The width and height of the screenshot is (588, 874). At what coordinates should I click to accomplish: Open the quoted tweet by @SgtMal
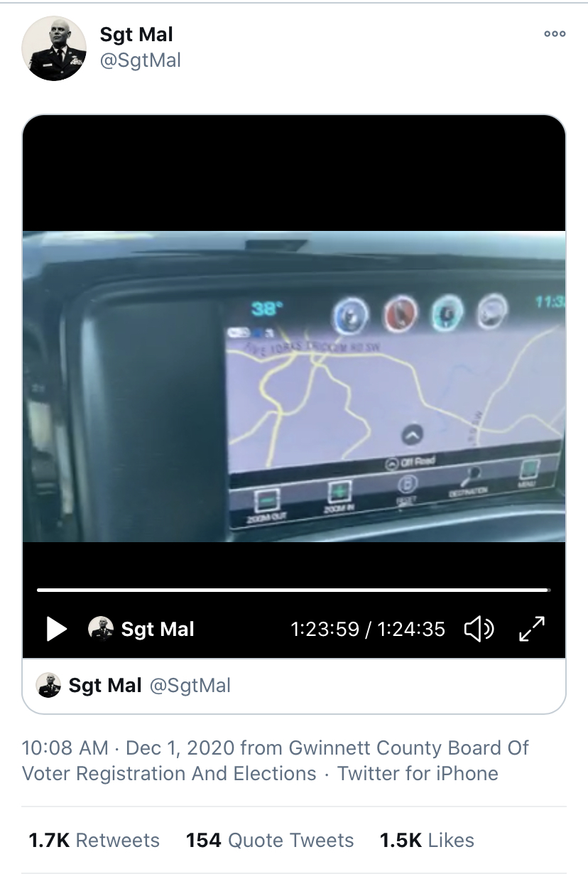click(294, 686)
